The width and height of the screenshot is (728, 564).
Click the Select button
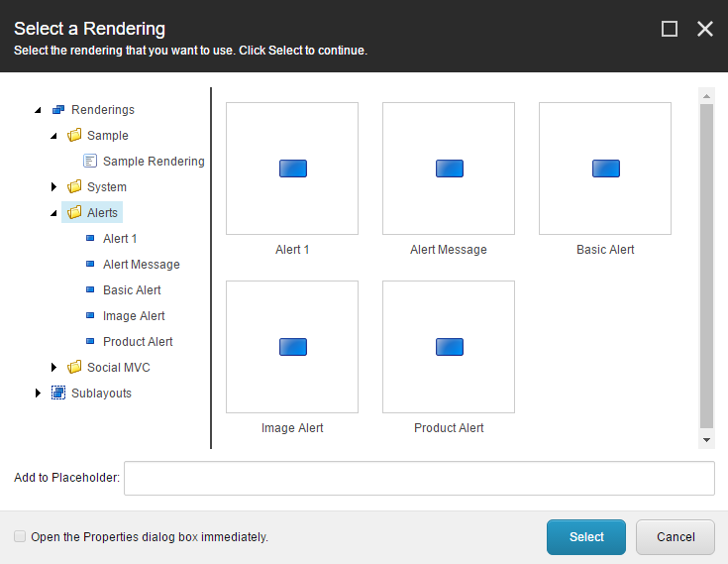point(586,537)
